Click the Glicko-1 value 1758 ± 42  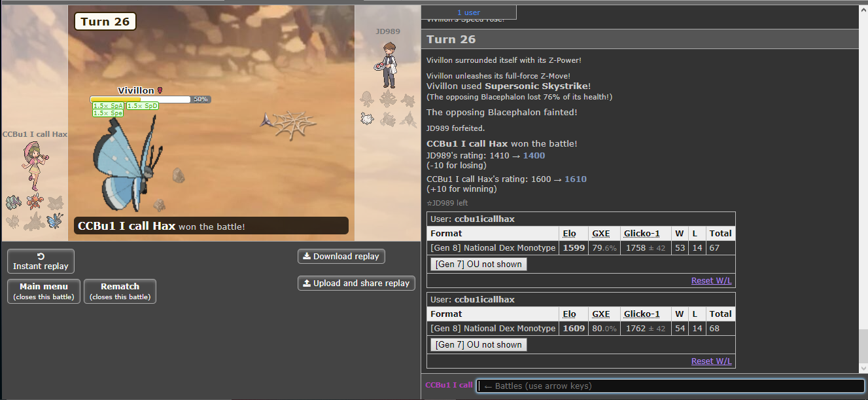tap(646, 248)
